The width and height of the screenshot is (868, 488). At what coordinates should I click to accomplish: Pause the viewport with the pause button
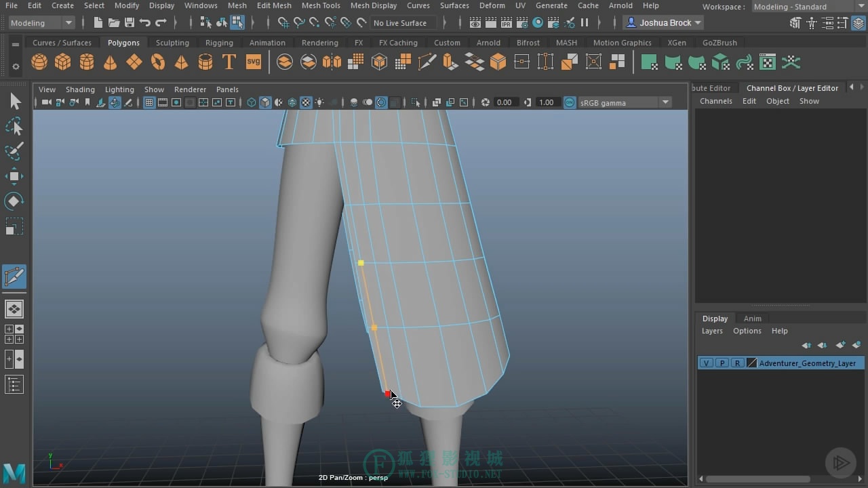[x=585, y=22]
